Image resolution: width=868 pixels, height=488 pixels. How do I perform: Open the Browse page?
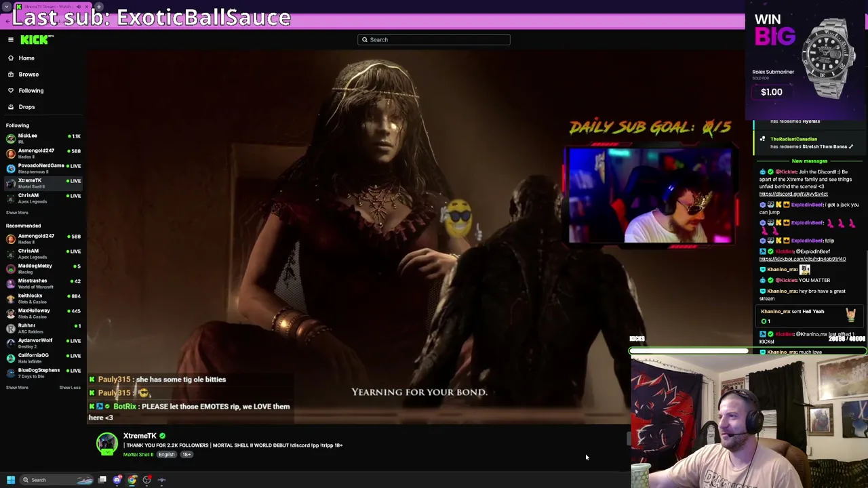28,75
